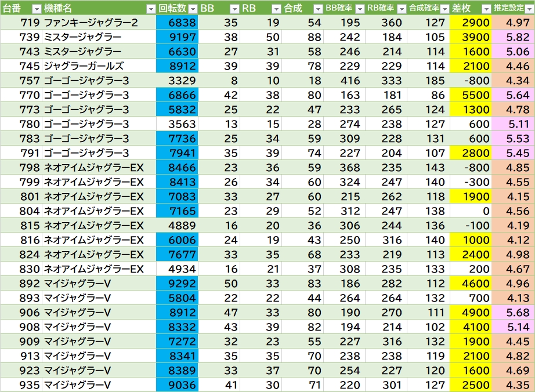Click the blue 9197 rotation count cell

(x=177, y=37)
